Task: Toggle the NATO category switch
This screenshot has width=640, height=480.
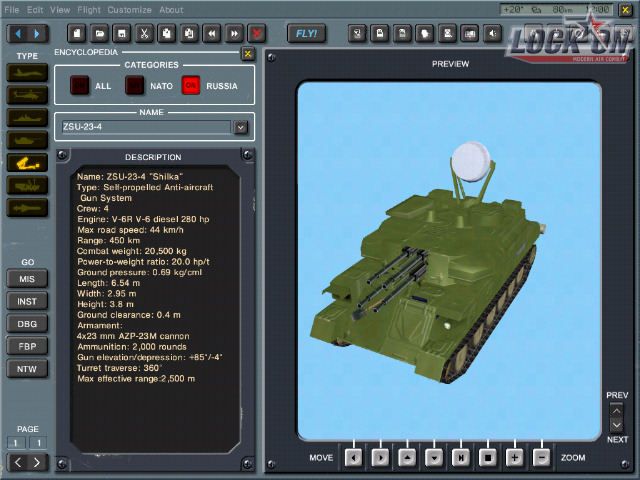Action: coord(134,86)
